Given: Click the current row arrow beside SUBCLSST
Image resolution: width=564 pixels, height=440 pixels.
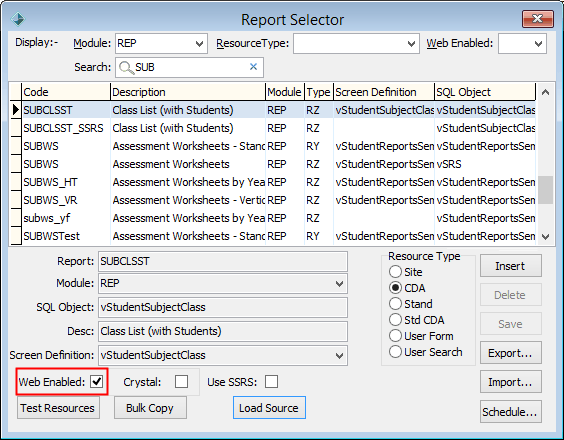Looking at the screenshot, I should [15, 110].
